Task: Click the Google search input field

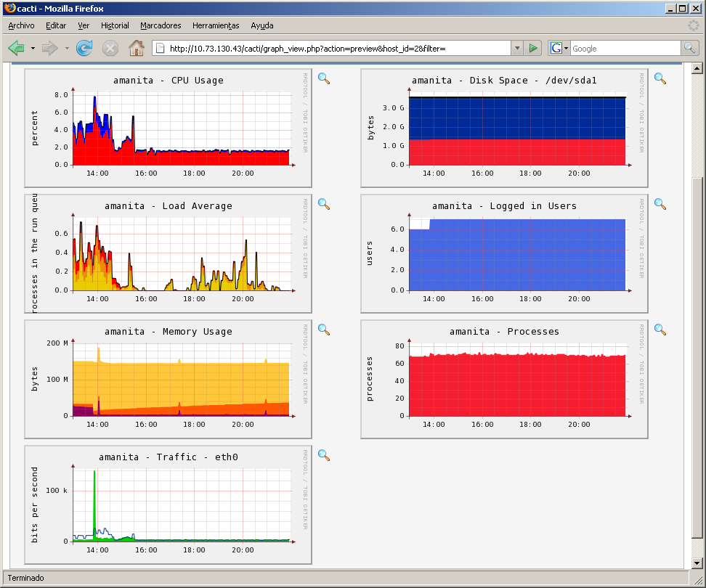Action: [625, 48]
